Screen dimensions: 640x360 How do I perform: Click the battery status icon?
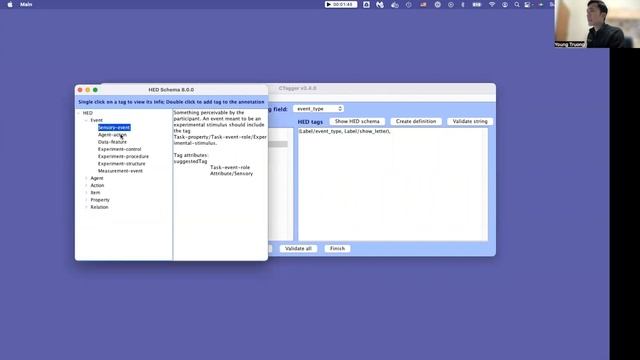pyautogui.click(x=477, y=4)
